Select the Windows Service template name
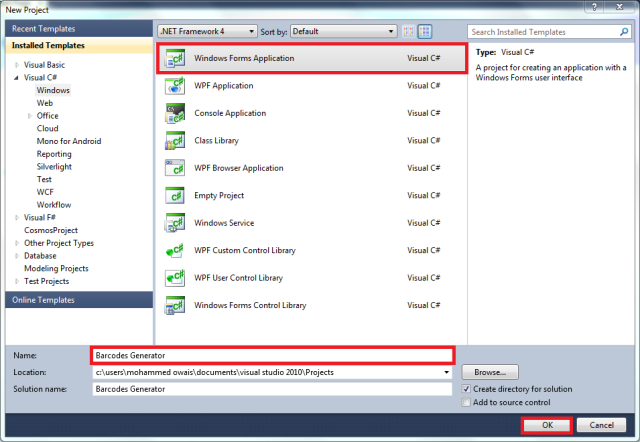640x442 pixels. point(224,223)
